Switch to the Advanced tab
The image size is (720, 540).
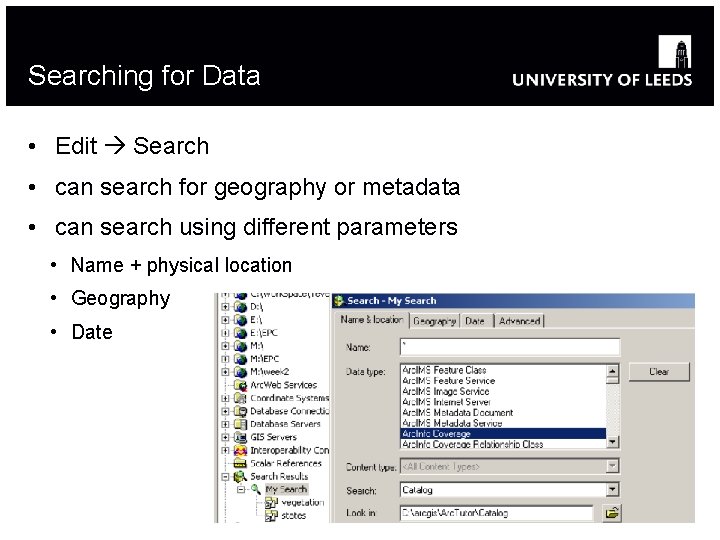[x=519, y=321]
